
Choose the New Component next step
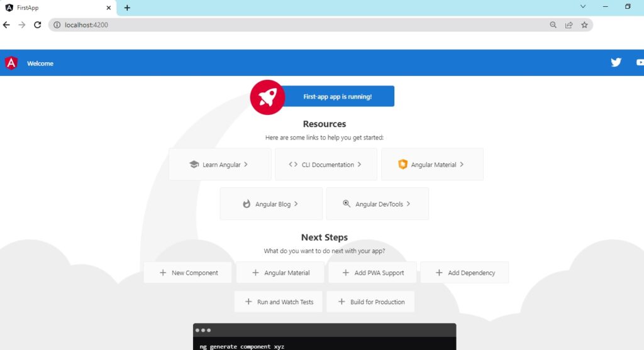[x=187, y=273]
